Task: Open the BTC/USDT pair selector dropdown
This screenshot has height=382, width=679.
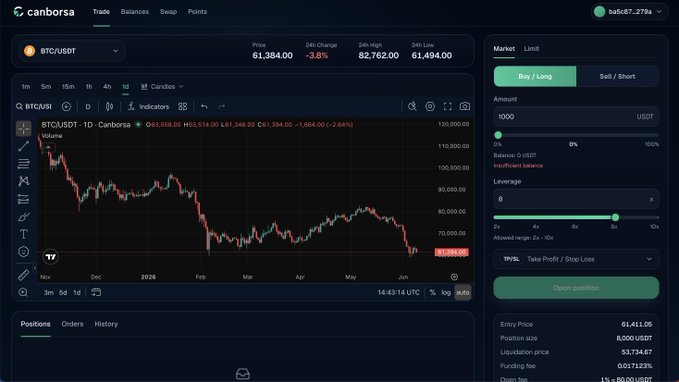Action: pos(72,51)
